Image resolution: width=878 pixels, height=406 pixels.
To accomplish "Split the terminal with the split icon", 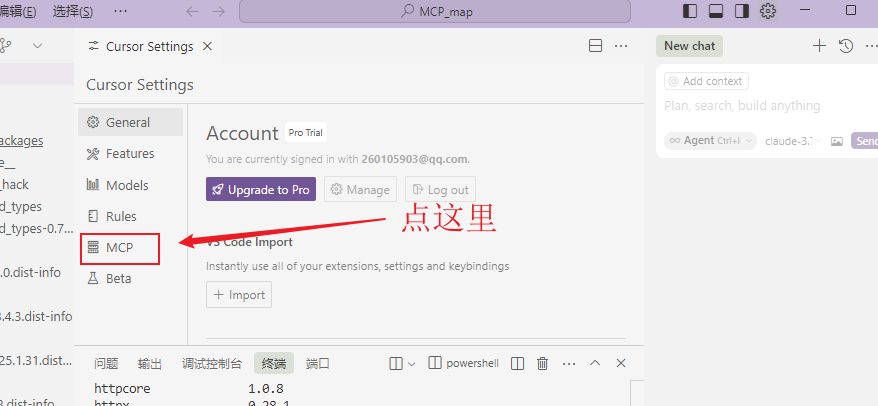I will click(x=517, y=363).
